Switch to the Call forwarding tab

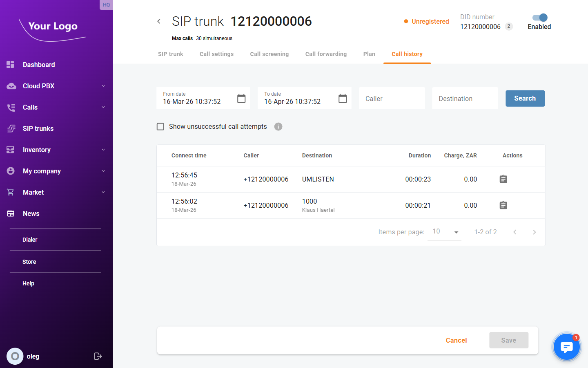pos(326,54)
